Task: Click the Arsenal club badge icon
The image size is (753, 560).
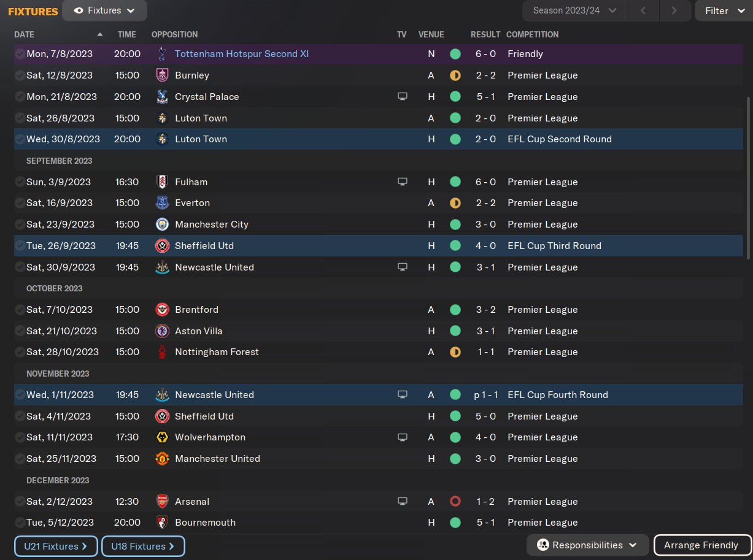Action: tap(162, 502)
